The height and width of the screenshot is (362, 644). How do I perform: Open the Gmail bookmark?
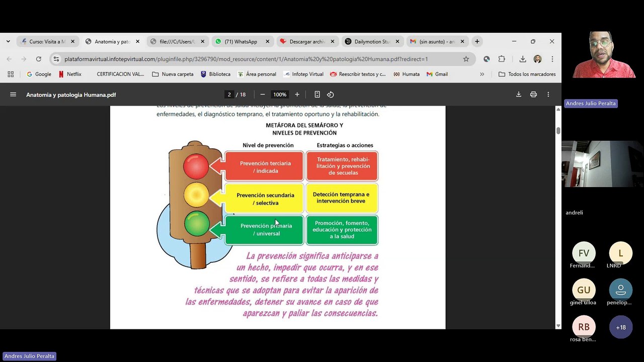point(437,74)
